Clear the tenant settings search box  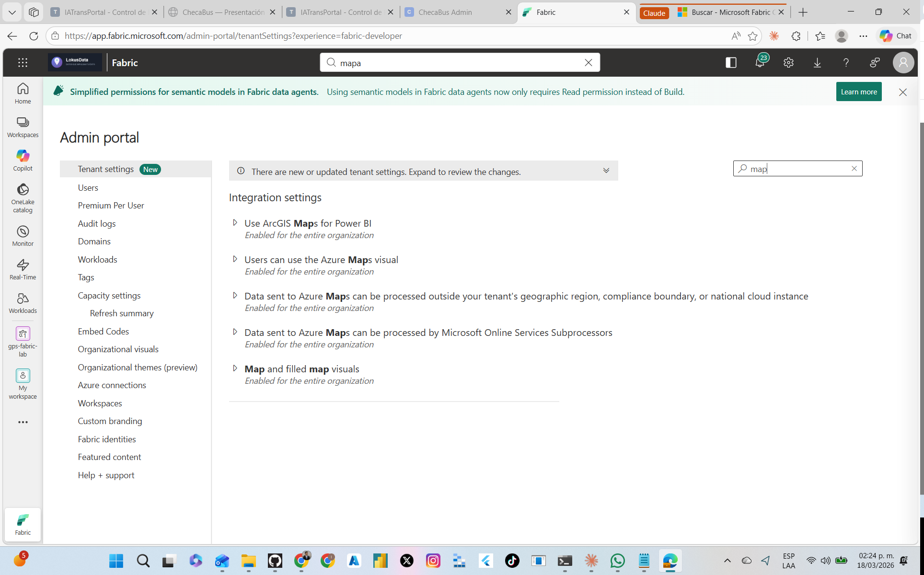(854, 169)
